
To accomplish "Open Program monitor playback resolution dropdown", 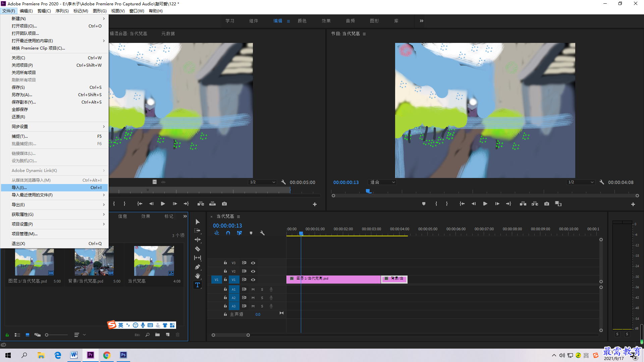I will pyautogui.click(x=581, y=182).
